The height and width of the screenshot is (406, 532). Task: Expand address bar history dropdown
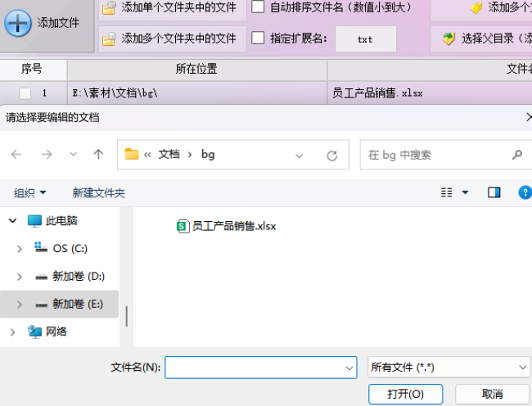(x=299, y=156)
